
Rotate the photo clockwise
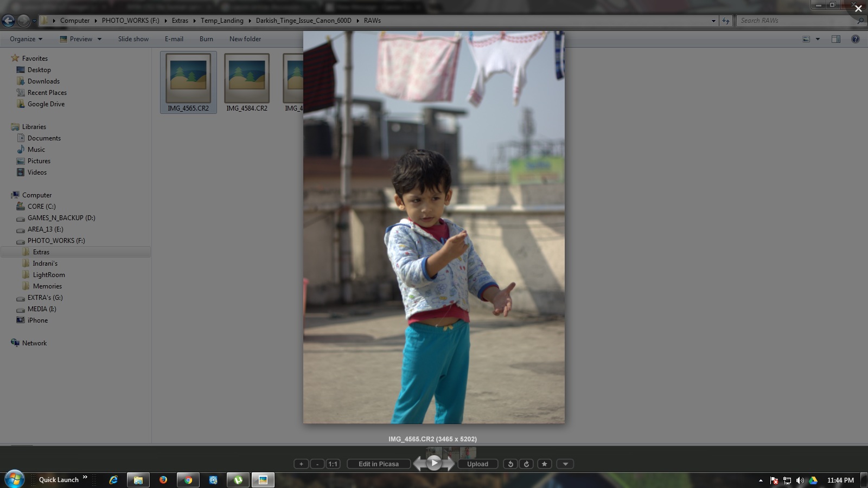point(526,464)
